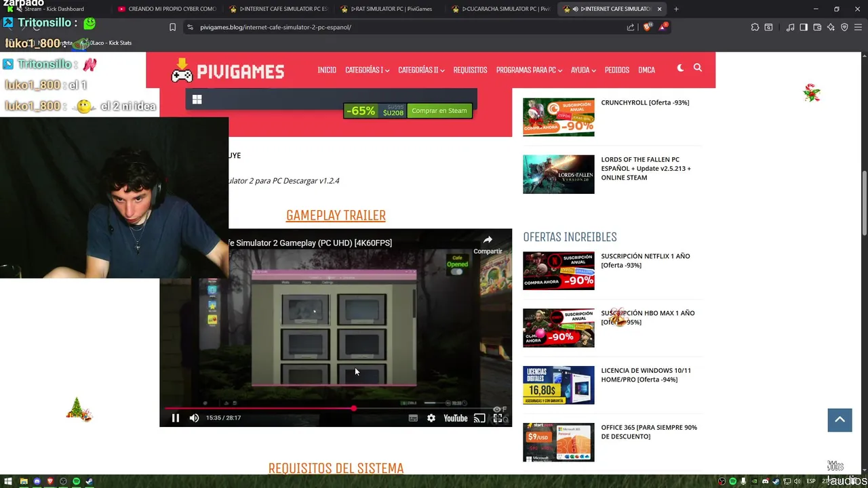Open REQUISITOS menu item
Screen dimensions: 868x488
click(x=470, y=70)
